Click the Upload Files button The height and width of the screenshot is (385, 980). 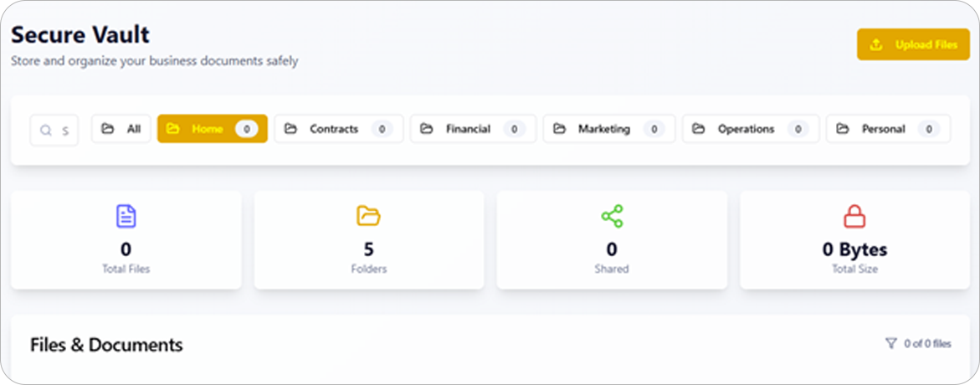[x=913, y=44]
